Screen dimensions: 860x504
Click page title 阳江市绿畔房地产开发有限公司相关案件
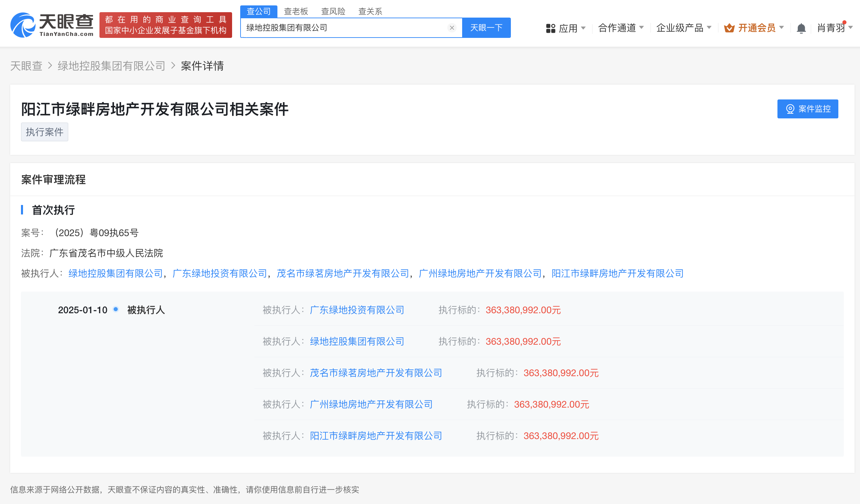tap(155, 109)
